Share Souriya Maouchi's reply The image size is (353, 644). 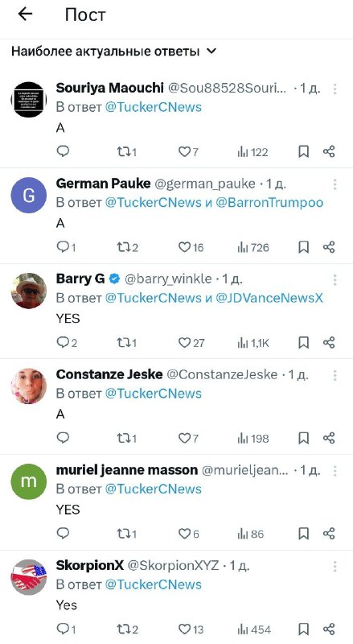tap(329, 151)
